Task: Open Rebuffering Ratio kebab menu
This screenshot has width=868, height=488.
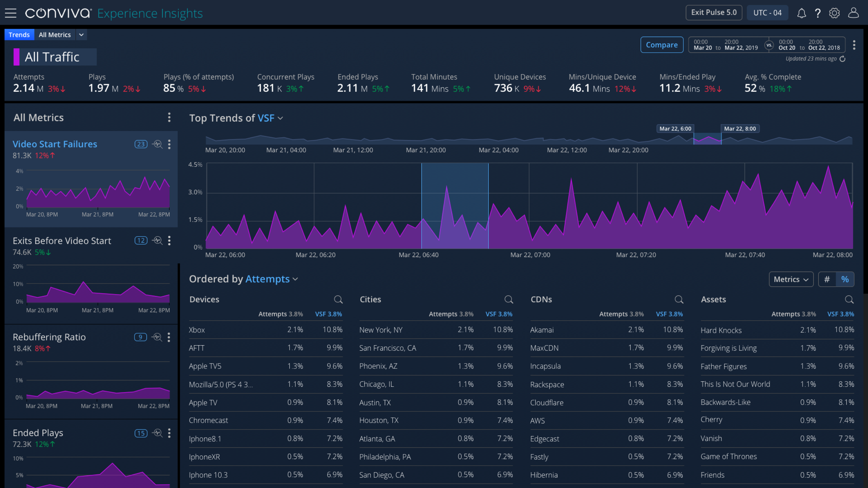Action: [169, 337]
